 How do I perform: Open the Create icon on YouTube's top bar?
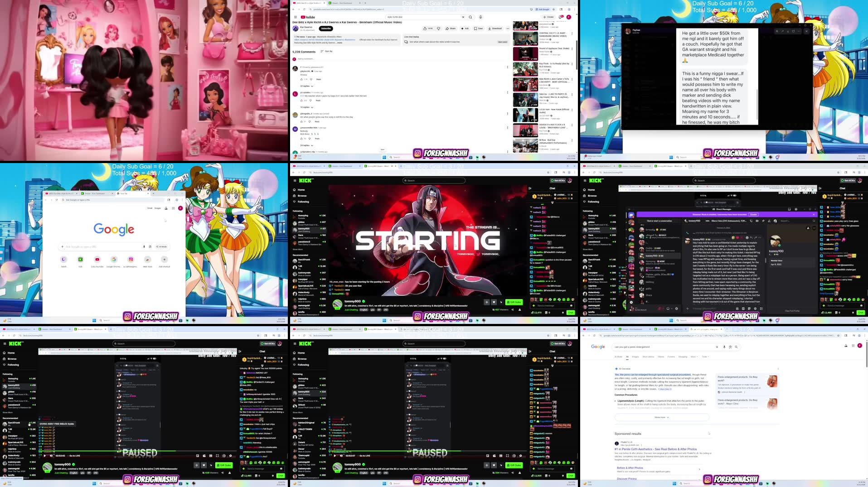tap(548, 16)
